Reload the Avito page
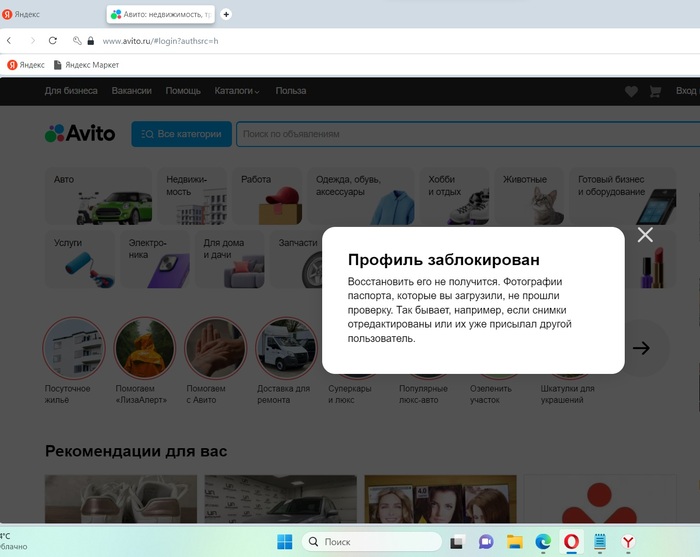700x557 pixels. click(53, 41)
